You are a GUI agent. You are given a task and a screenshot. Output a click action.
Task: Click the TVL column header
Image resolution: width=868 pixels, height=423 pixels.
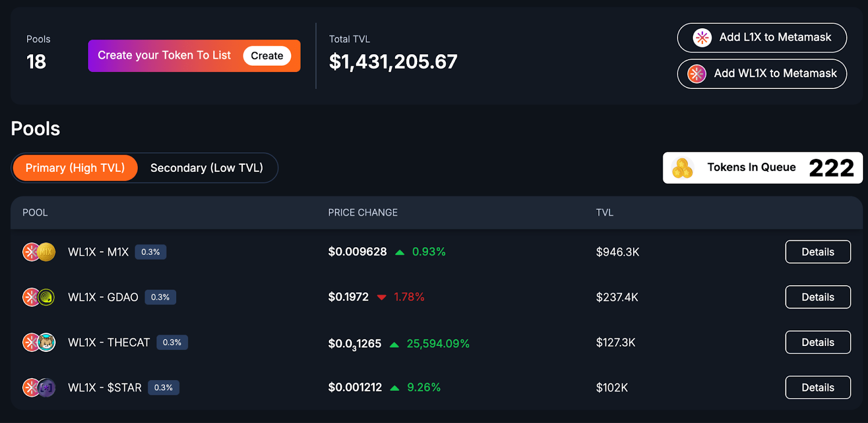coord(604,213)
